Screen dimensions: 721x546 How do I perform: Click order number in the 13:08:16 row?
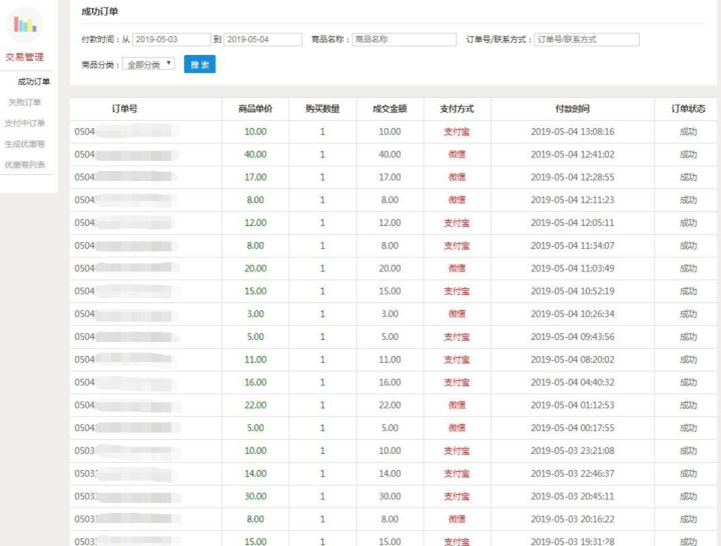coord(126,132)
